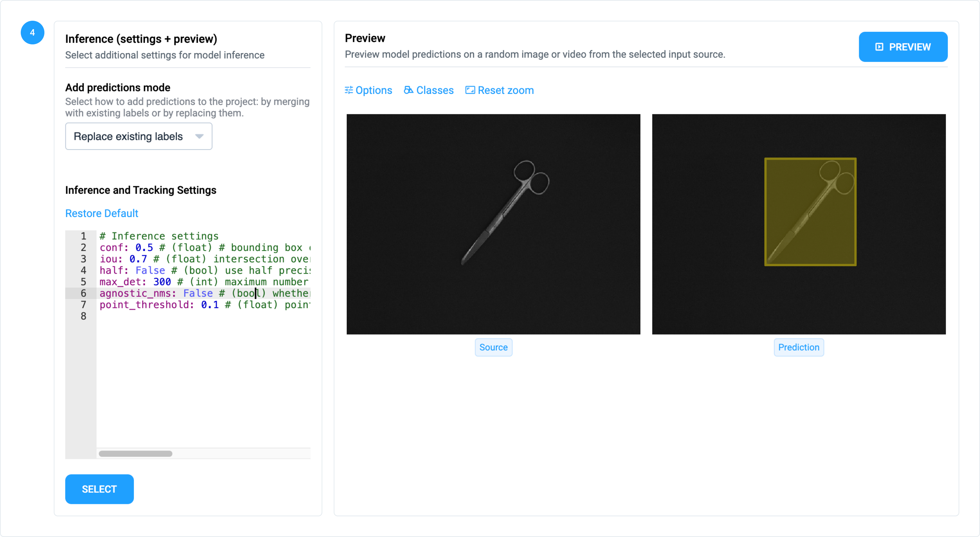Click the Source image thumbnail
This screenshot has width=980, height=537.
[x=493, y=224]
